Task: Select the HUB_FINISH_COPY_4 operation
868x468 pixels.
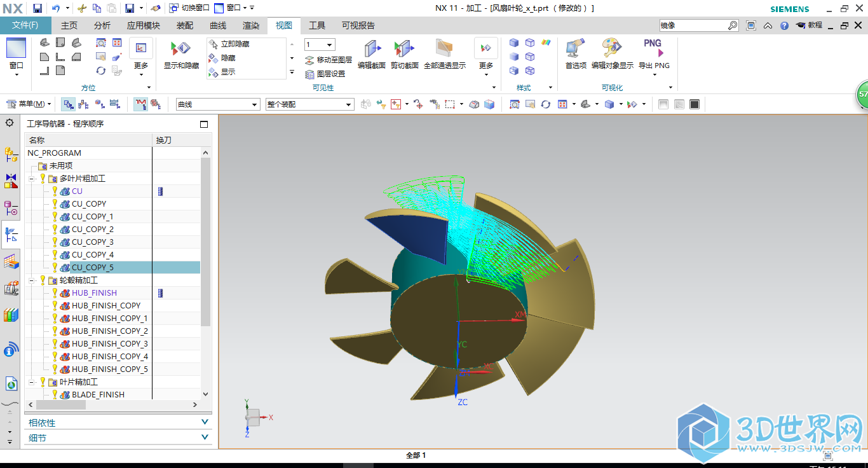Action: pos(110,356)
